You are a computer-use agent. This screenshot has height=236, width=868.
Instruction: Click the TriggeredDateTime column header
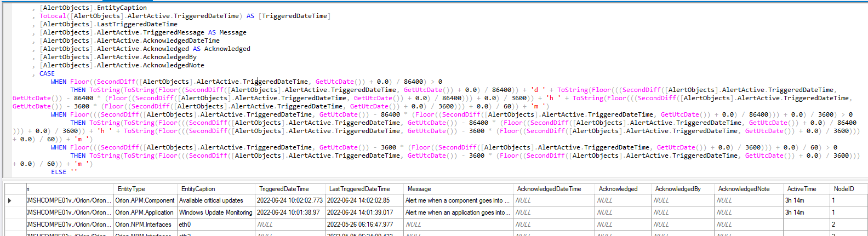(x=290, y=189)
